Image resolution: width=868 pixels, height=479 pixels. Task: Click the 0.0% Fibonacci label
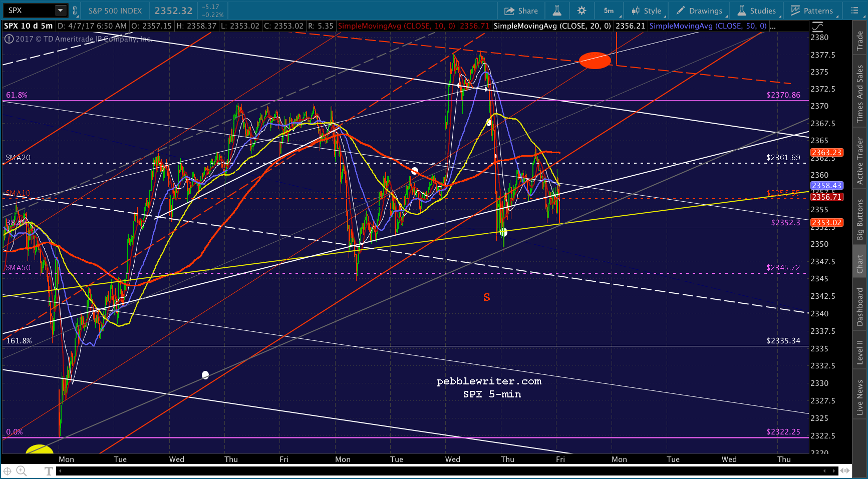[15, 432]
